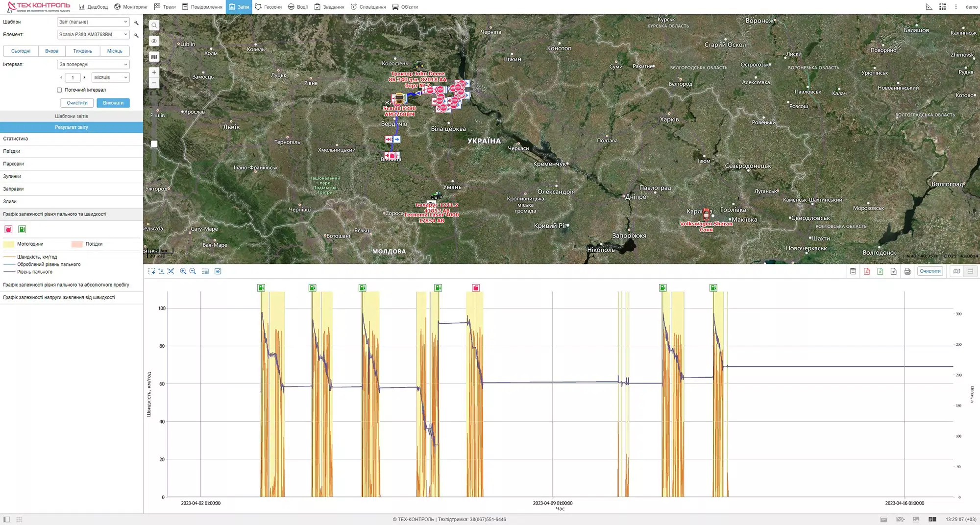The height and width of the screenshot is (525, 980).
Task: Open the Треки menu
Action: point(165,7)
